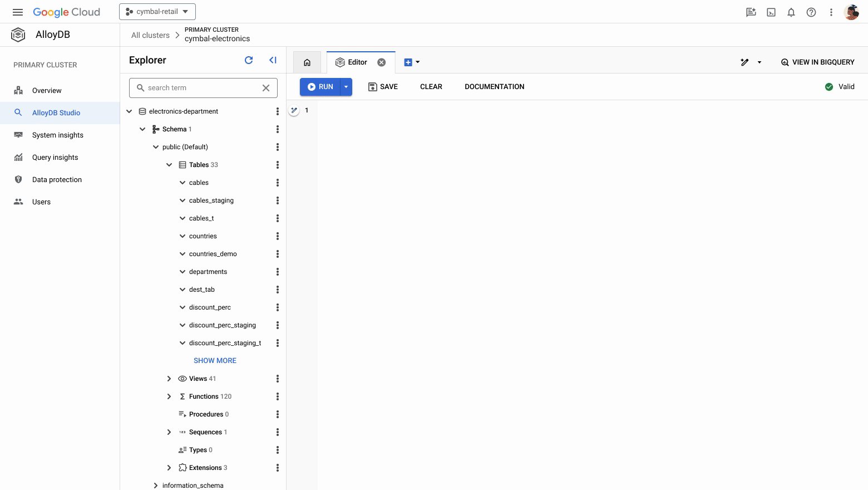Expand the information_schema node
Image resolution: width=868 pixels, height=490 pixels.
tap(156, 486)
